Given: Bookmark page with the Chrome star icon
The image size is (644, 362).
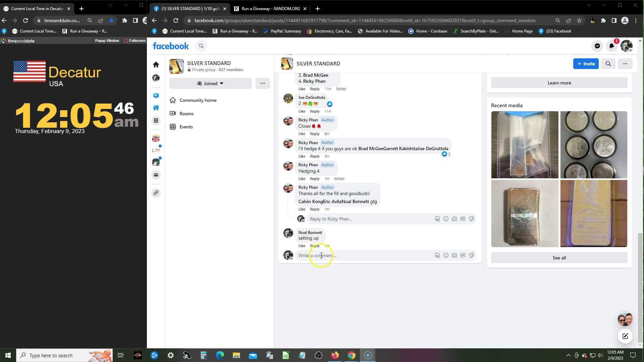Looking at the screenshot, I should (579, 20).
